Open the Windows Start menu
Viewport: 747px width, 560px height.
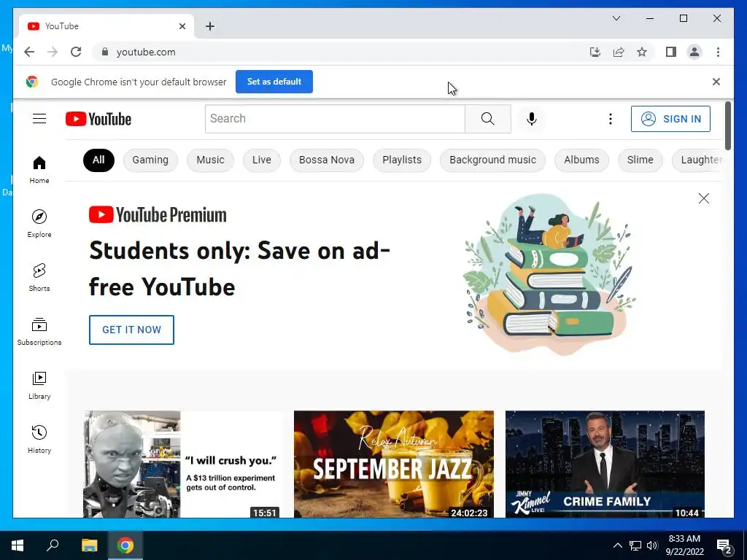click(x=18, y=545)
